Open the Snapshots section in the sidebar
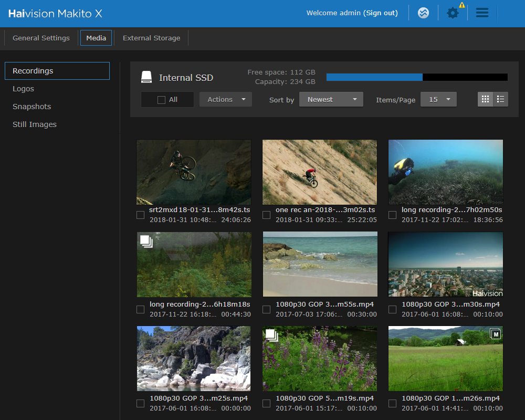Screen dimensions: 525x420 (x=31, y=106)
